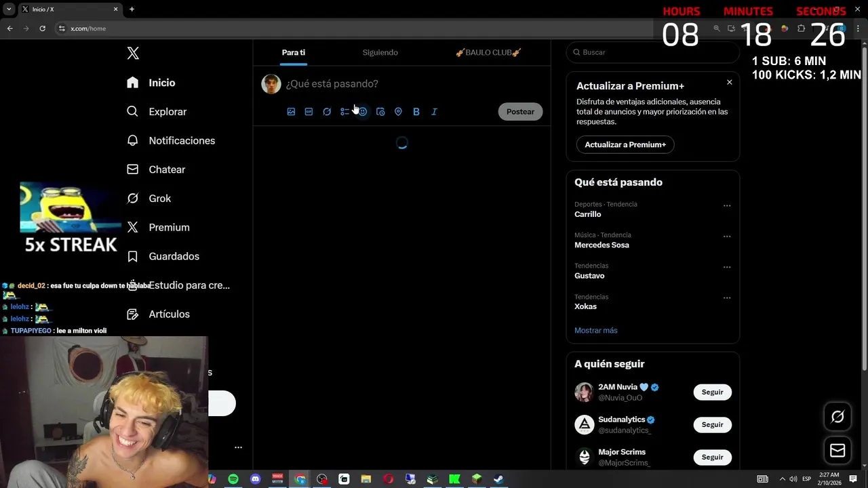Click the Actualizar a Premium+ button
The width and height of the screenshot is (868, 488).
pos(625,144)
